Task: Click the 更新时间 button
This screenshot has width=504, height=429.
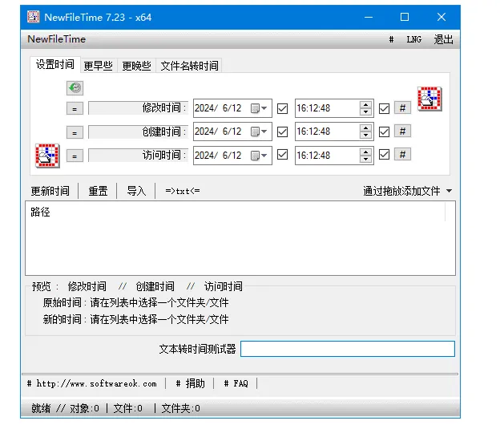Action: coord(50,191)
